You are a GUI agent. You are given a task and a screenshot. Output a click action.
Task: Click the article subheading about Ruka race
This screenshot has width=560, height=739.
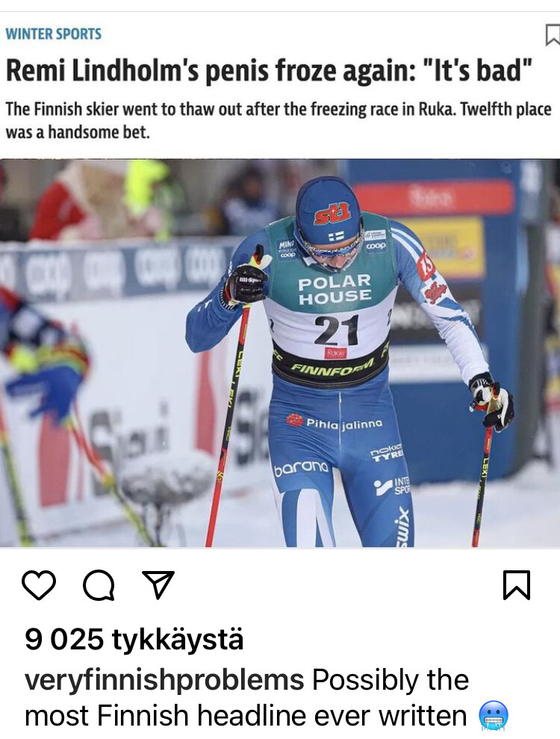[278, 120]
